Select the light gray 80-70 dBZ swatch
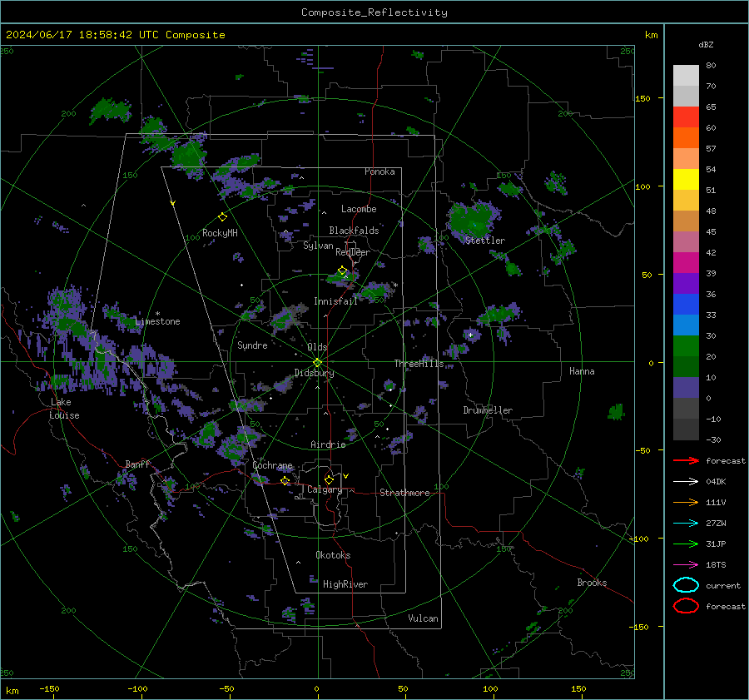Screen dimensions: 749x700 click(x=686, y=76)
